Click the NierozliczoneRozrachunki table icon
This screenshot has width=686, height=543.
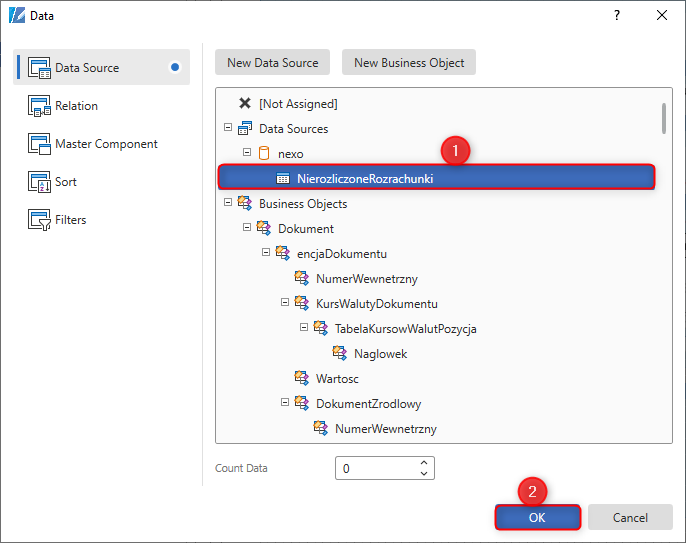(283, 179)
